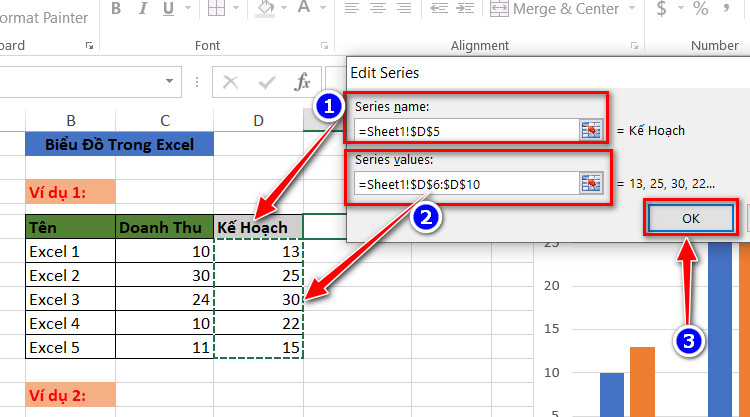Viewport: 750px width, 417px height.
Task: Click Merge & Center button
Action: [x=555, y=9]
